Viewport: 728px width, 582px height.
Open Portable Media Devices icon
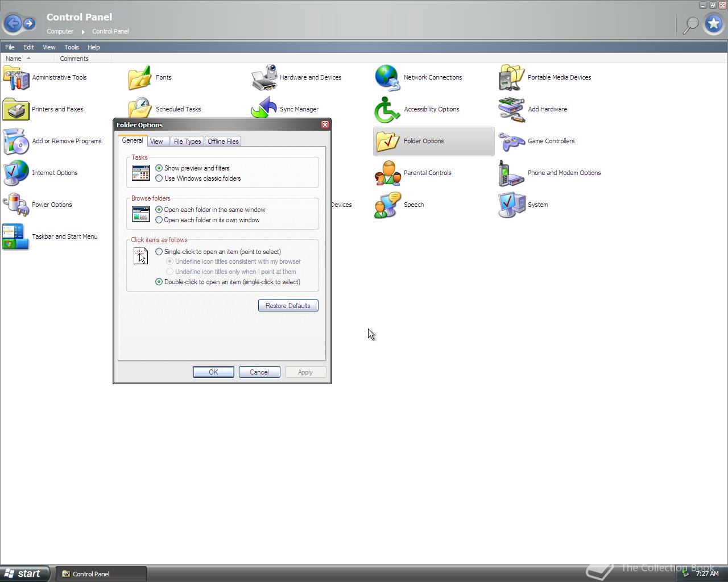(511, 78)
